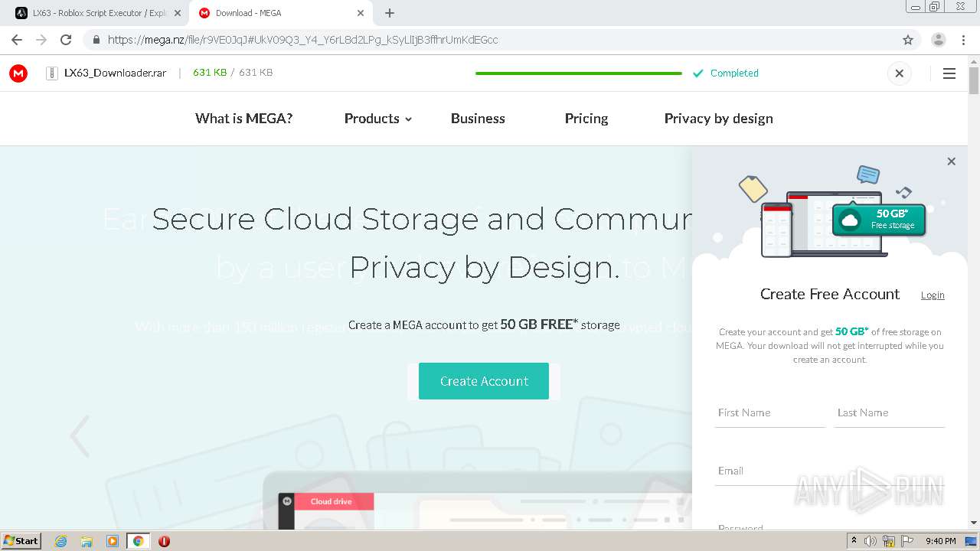980x551 pixels.
Task: Open a new browser tab
Action: click(x=390, y=13)
